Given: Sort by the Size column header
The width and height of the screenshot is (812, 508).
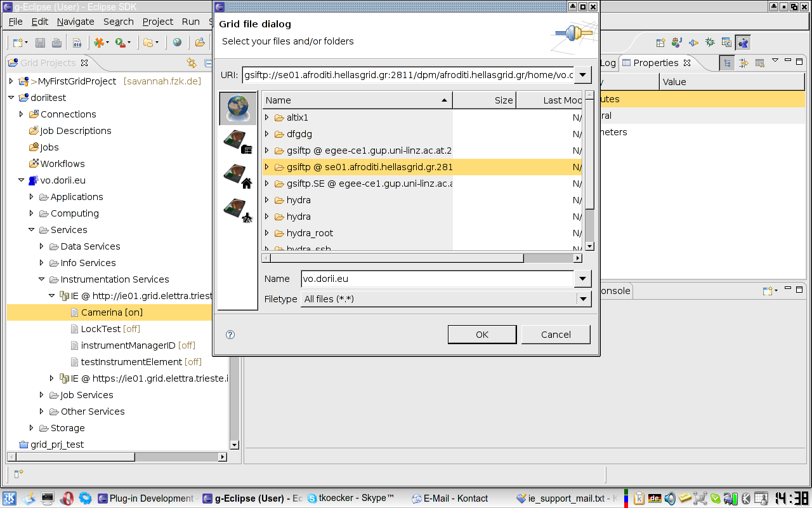Looking at the screenshot, I should click(x=484, y=100).
